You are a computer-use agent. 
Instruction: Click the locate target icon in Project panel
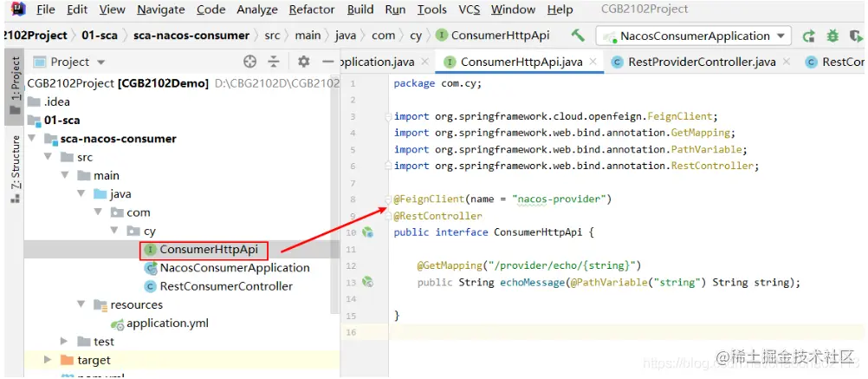[x=250, y=62]
